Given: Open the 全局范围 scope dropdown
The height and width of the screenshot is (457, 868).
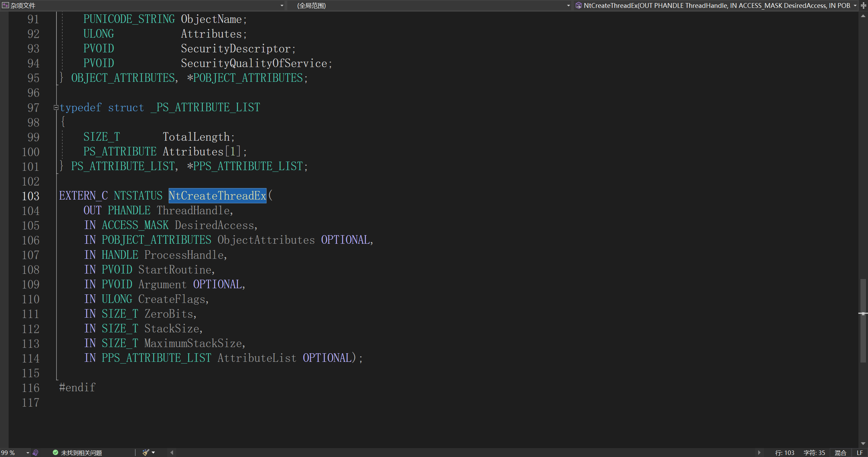Looking at the screenshot, I should click(568, 5).
